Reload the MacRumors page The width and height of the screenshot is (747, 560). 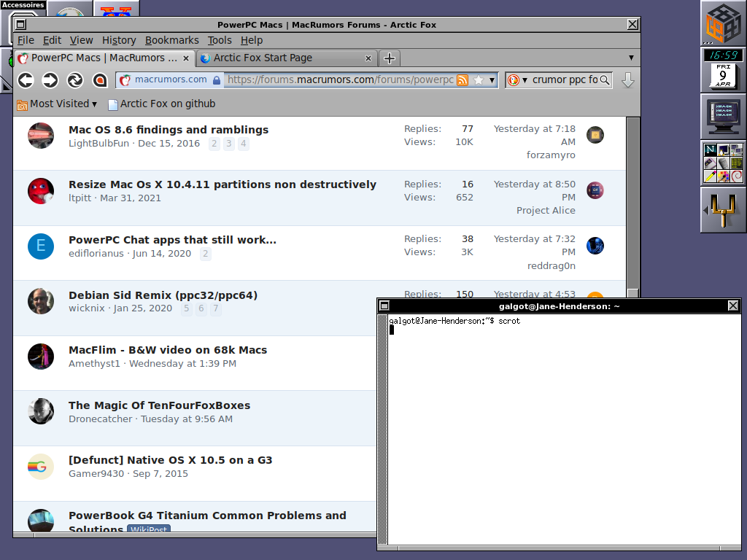[x=75, y=80]
